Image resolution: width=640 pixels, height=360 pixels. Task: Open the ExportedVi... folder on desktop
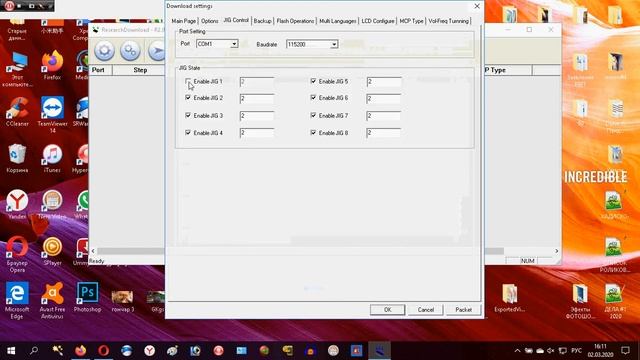pos(509,298)
